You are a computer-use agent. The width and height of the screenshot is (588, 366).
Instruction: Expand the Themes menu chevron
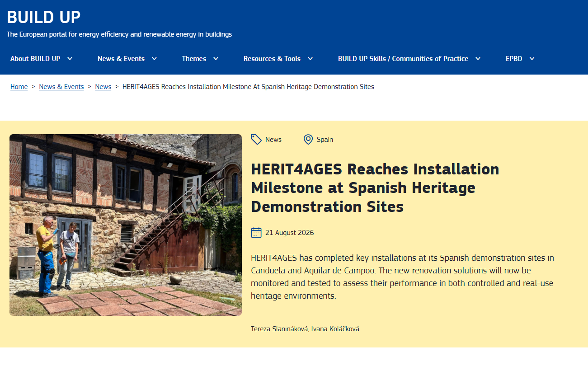216,59
